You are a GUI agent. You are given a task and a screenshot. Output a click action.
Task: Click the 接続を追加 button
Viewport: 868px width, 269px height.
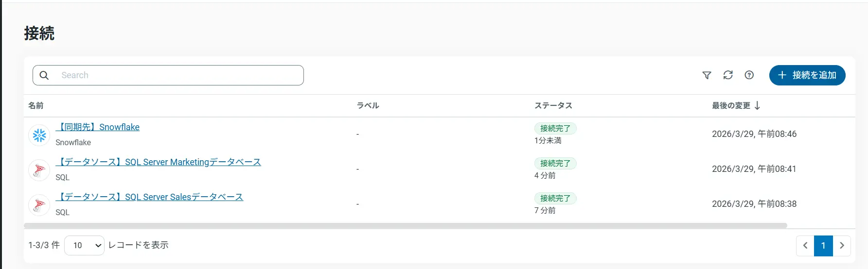point(807,75)
